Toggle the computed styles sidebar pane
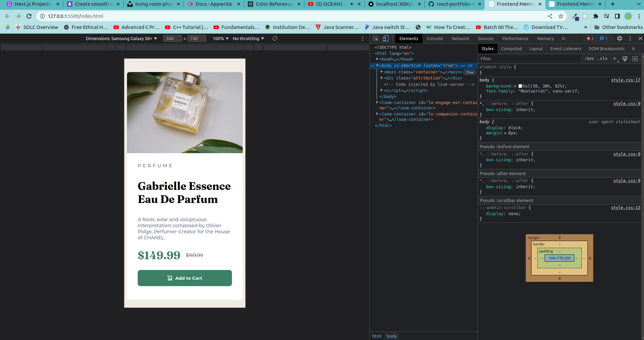 pyautogui.click(x=635, y=59)
